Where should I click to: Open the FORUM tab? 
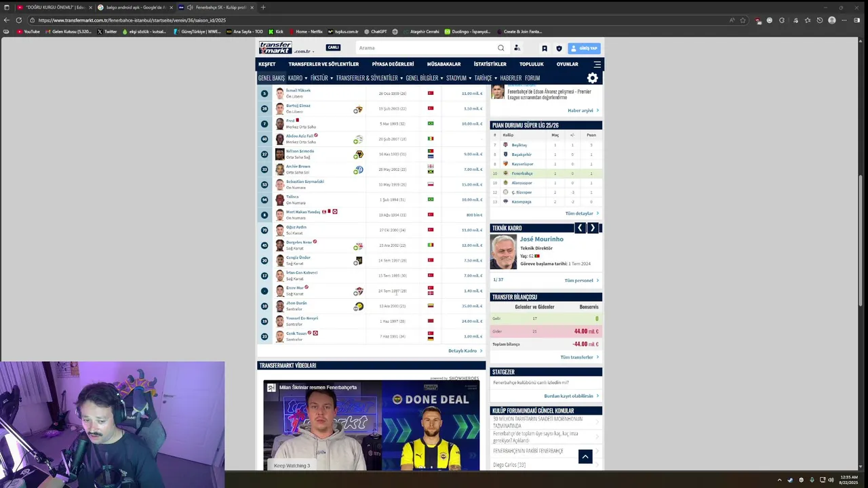pos(532,78)
